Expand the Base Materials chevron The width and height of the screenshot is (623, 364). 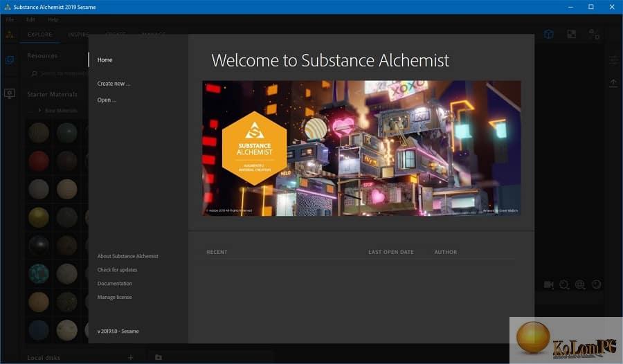[39, 110]
